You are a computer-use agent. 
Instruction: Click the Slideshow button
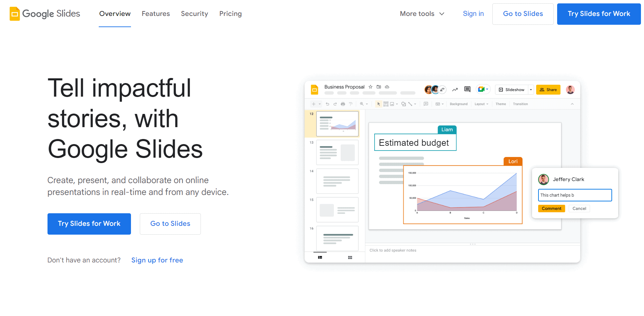[512, 90]
